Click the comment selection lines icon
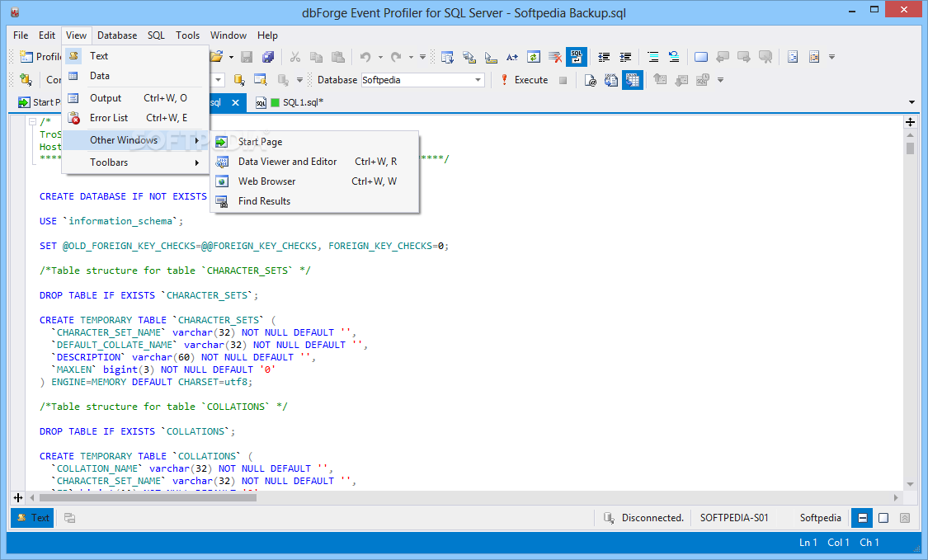This screenshot has width=928, height=560. pos(652,57)
